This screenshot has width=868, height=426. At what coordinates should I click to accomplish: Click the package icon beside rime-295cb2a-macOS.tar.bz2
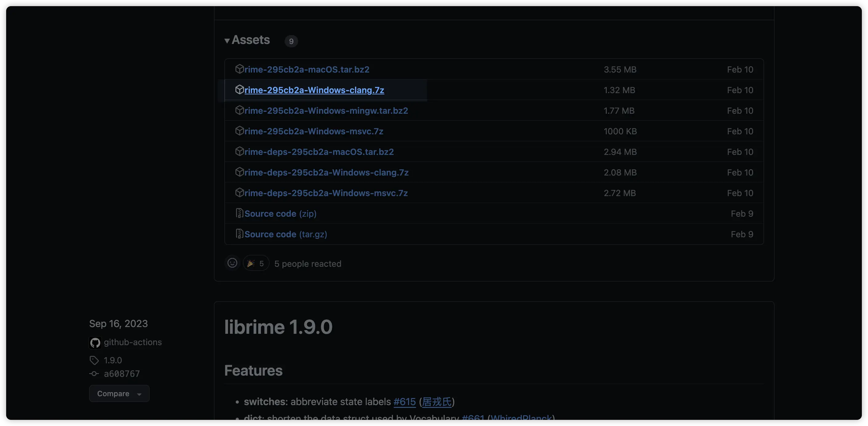click(x=239, y=69)
